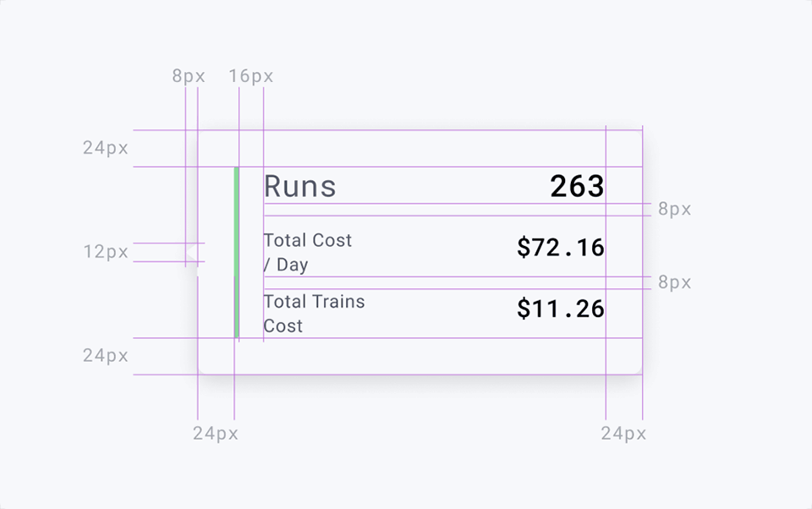This screenshot has height=509, width=812.
Task: Select the Total Trains Cost label
Action: [314, 314]
